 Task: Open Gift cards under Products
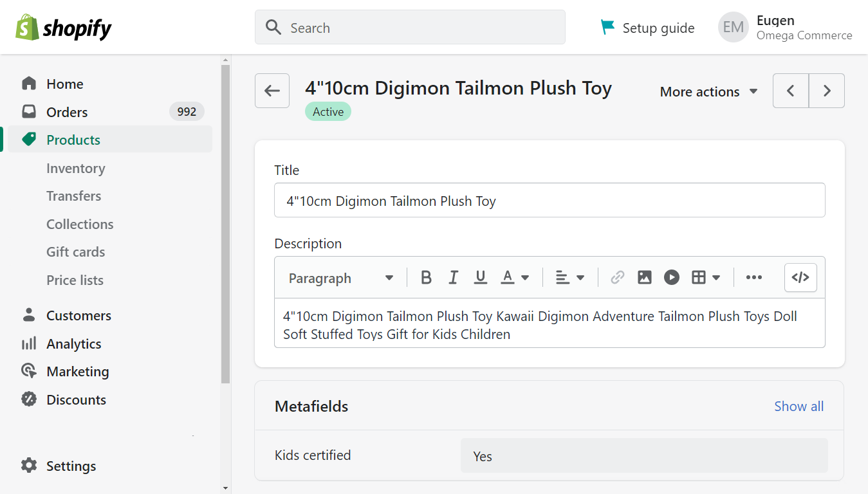coord(75,252)
